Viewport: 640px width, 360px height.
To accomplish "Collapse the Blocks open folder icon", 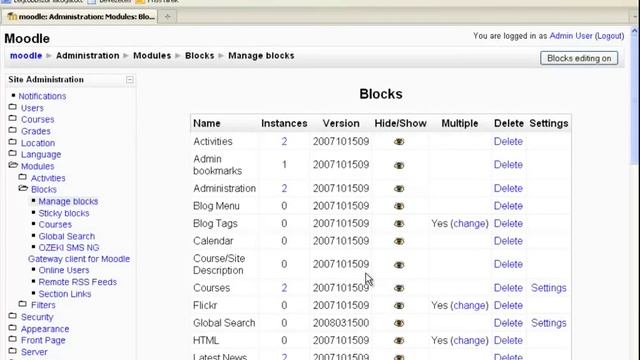I will click(x=23, y=189).
